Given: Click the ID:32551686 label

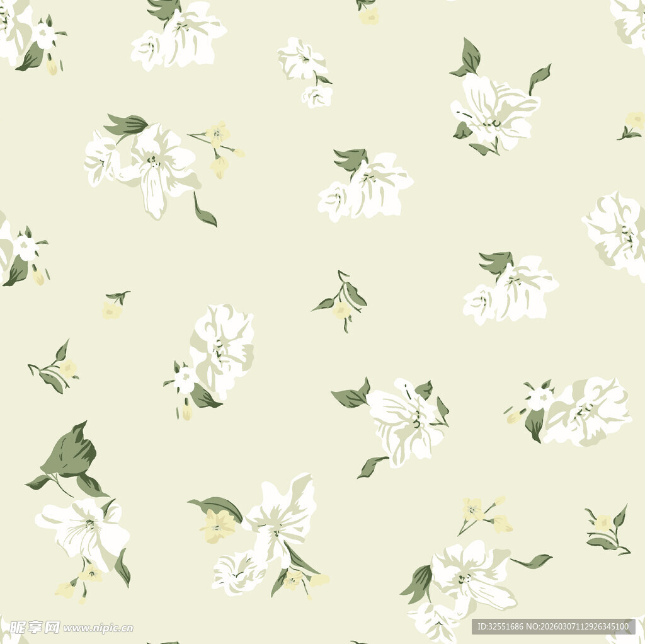Looking at the screenshot, I should click(x=500, y=626).
